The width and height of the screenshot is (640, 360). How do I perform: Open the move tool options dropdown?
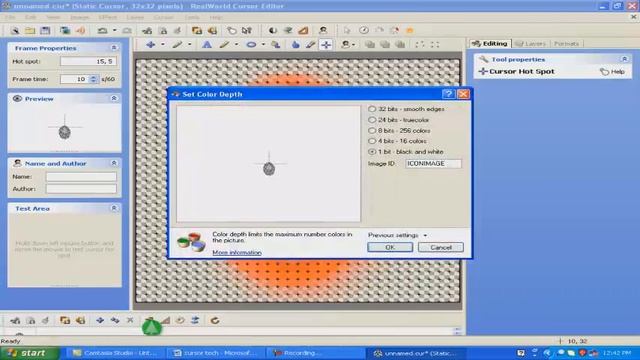click(x=162, y=44)
